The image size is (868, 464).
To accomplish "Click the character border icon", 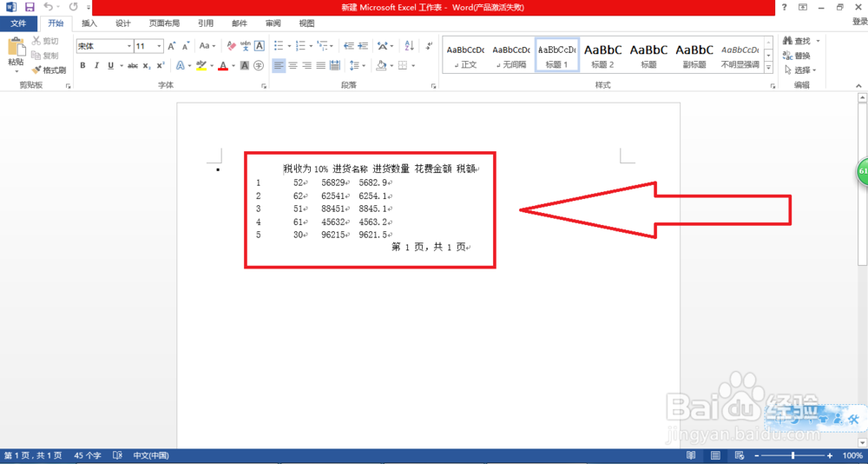I will (259, 46).
